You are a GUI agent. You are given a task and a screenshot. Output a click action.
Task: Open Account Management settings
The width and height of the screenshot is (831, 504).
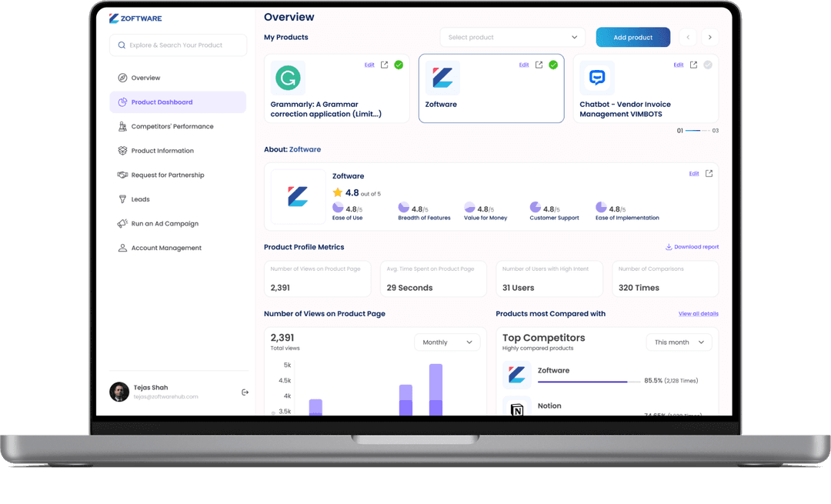(178, 248)
